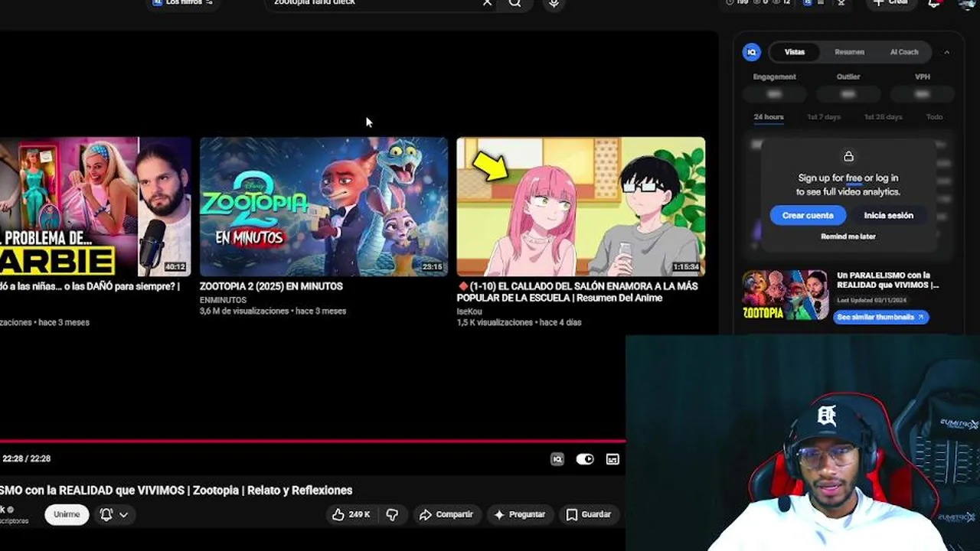
Task: Switch to the Resumen tab
Action: (849, 52)
